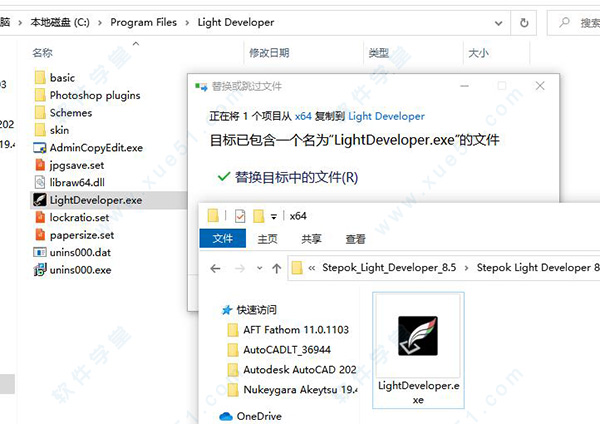Screen dimensions: 600x424
Task: Click the 本地磁盘 (C:) breadcrumb
Action: 60,22
